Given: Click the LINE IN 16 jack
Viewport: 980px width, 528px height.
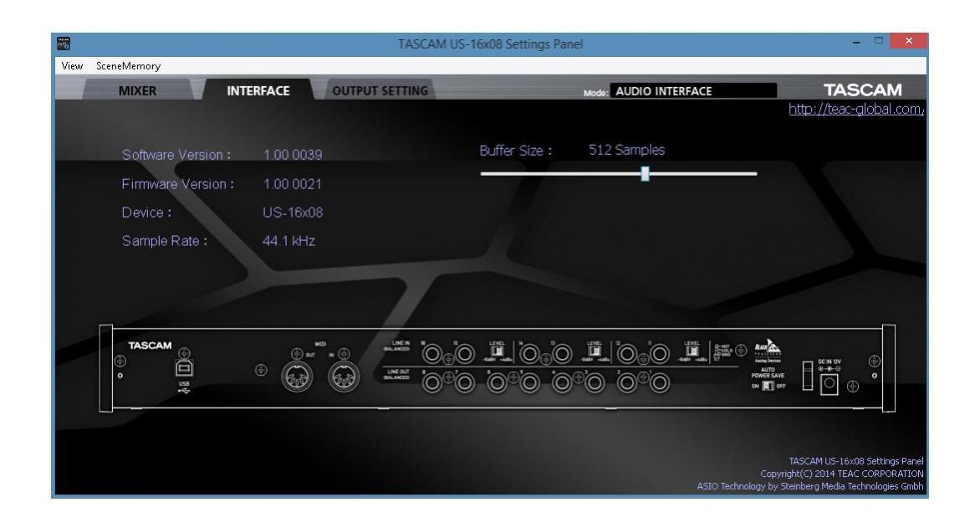Looking at the screenshot, I should 432,354.
